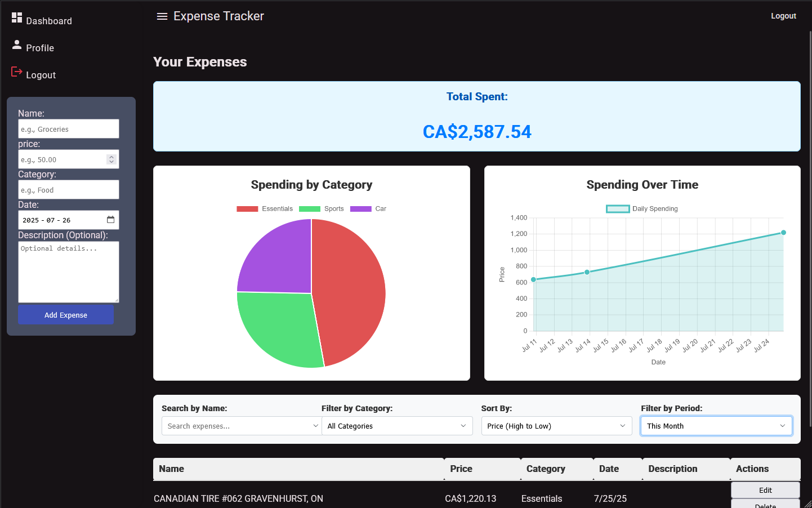Click the purple Car color swatch in legend
The image size is (812, 508).
pyautogui.click(x=362, y=208)
